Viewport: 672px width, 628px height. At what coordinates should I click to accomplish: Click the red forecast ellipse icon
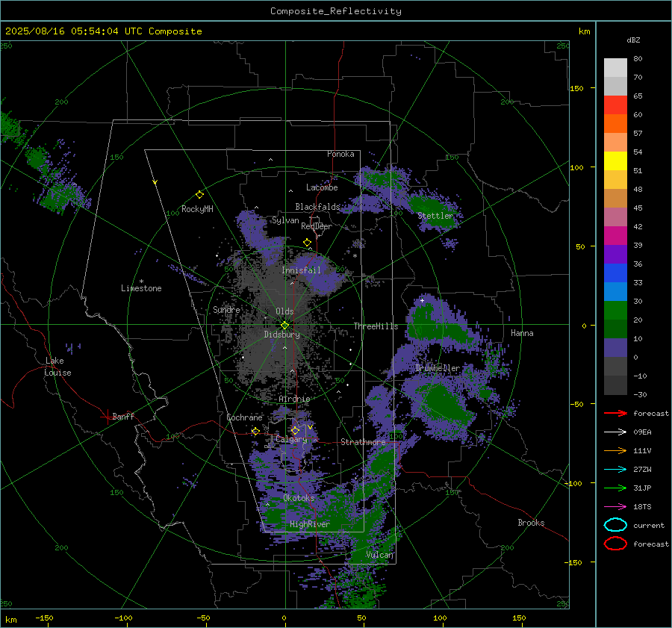click(615, 544)
